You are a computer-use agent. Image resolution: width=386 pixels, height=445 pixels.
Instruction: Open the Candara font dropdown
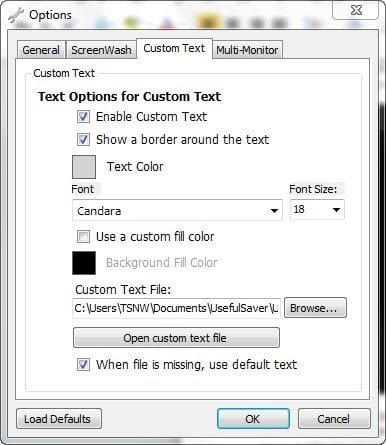pos(177,210)
